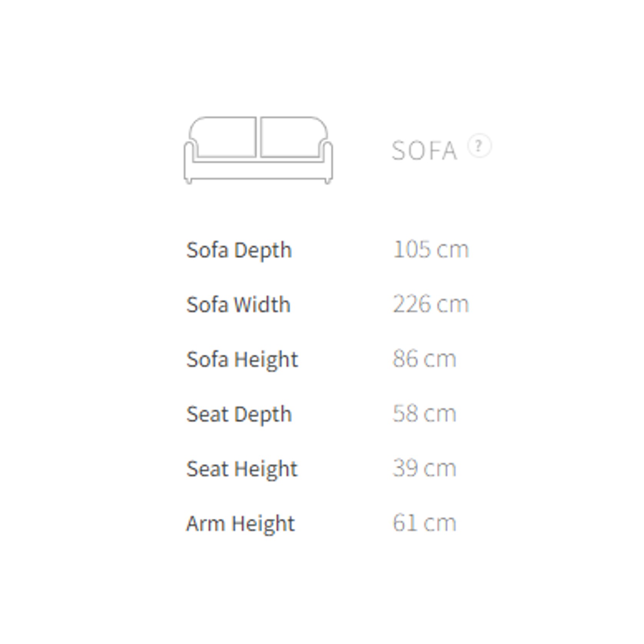The width and height of the screenshot is (644, 644).
Task: Open the question mark help icon
Action: pyautogui.click(x=479, y=146)
